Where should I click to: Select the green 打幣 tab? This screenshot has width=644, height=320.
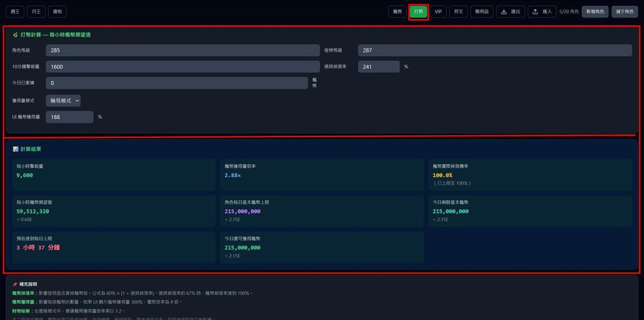419,12
